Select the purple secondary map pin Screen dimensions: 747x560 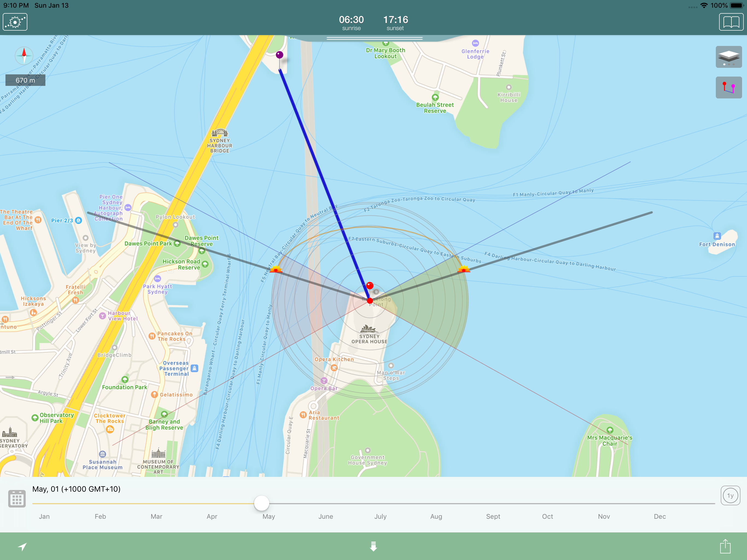point(280,55)
